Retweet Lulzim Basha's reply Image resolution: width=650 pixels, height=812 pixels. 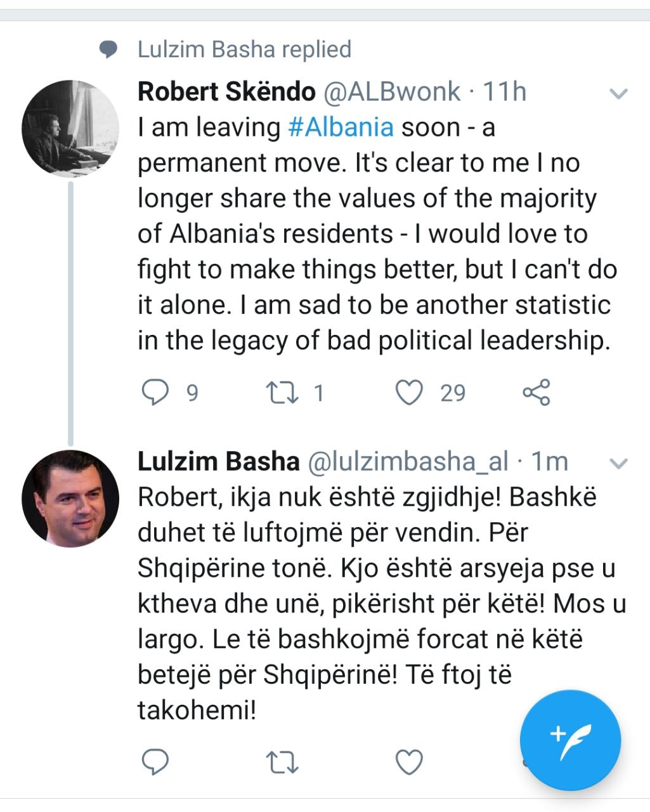click(x=283, y=762)
